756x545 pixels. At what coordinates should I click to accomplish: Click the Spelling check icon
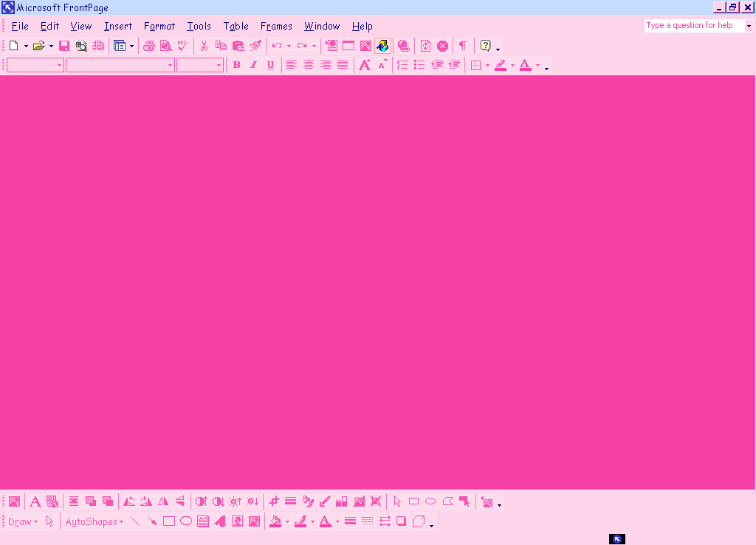click(183, 46)
